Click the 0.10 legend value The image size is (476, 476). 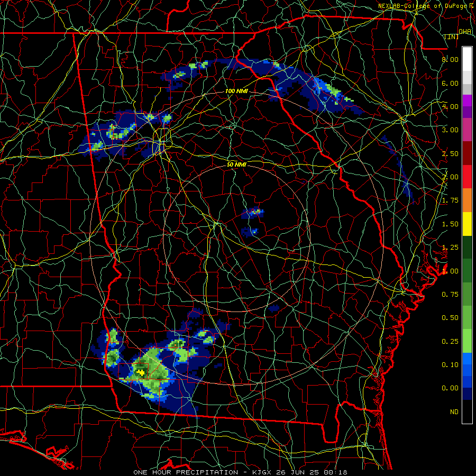450,365
